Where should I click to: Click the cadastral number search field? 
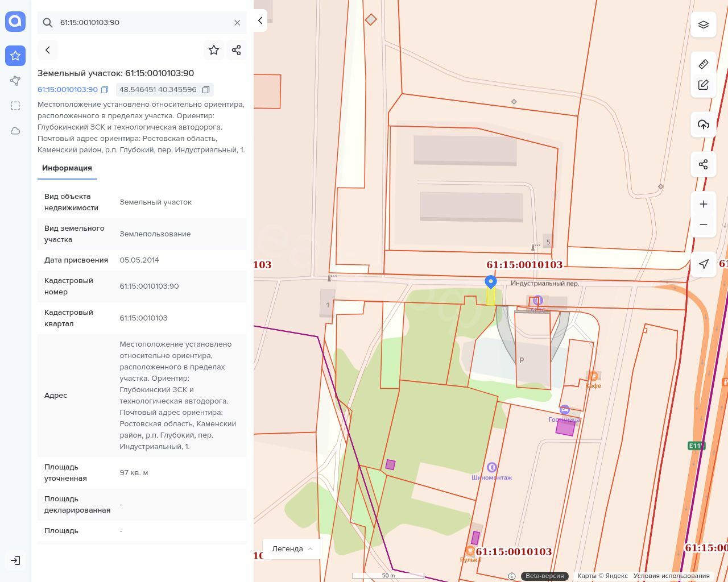[x=142, y=23]
